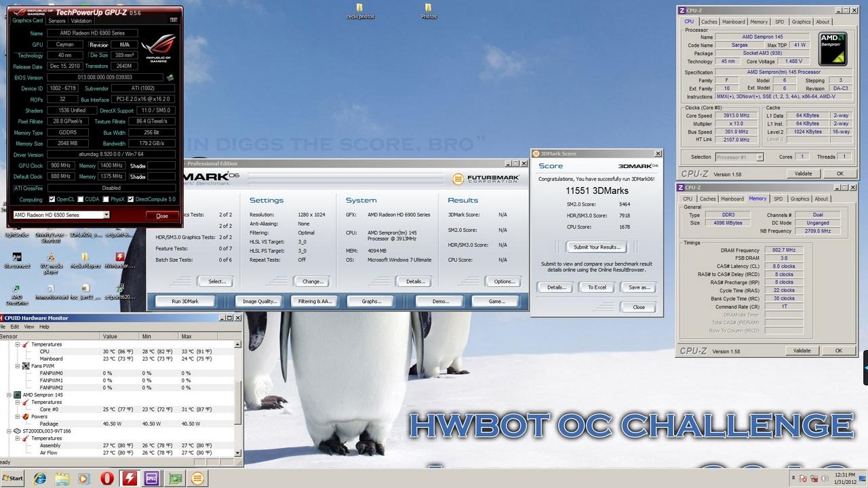Screen dimensions: 868x488
Task: Open Opera browser from the taskbar
Action: tap(106, 479)
